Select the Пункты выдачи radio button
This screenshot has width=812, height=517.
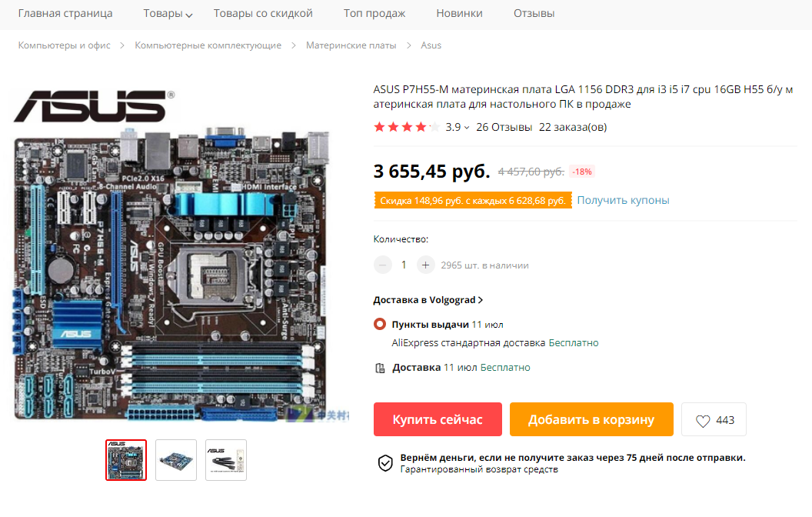pyautogui.click(x=380, y=325)
